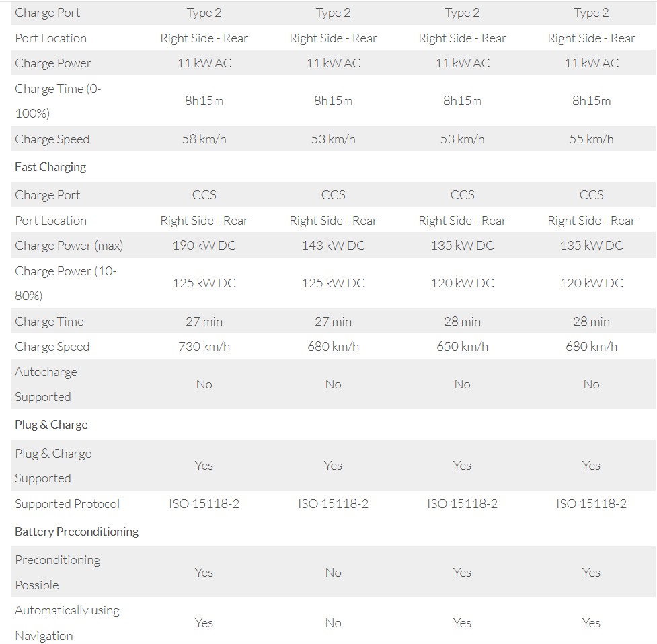Select the 143 kW DC cell
Image resolution: width=657 pixels, height=644 pixels.
[333, 246]
